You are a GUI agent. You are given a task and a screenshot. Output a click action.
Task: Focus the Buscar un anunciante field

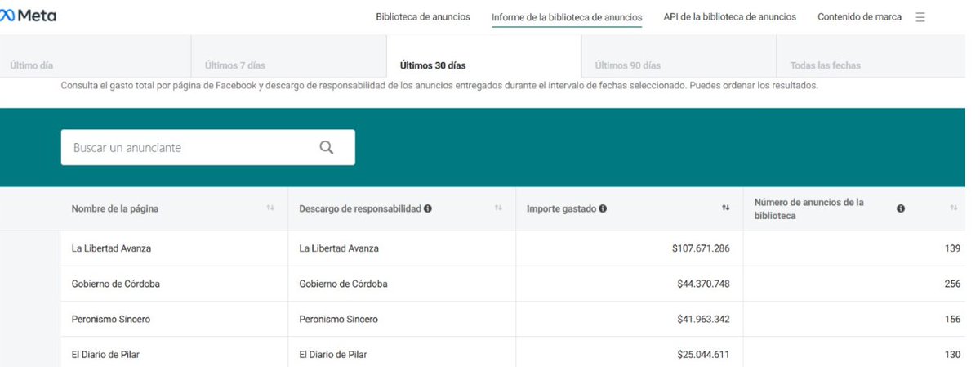207,147
